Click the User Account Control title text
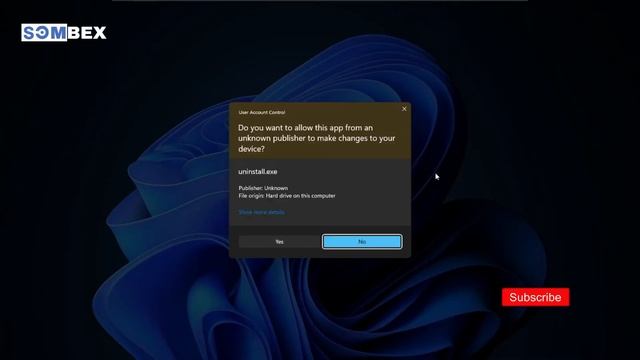640x360 pixels. pyautogui.click(x=262, y=112)
